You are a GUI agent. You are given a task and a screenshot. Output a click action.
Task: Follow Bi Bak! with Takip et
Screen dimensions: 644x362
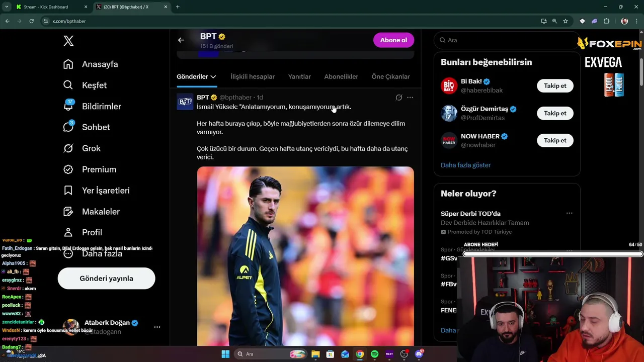click(555, 85)
